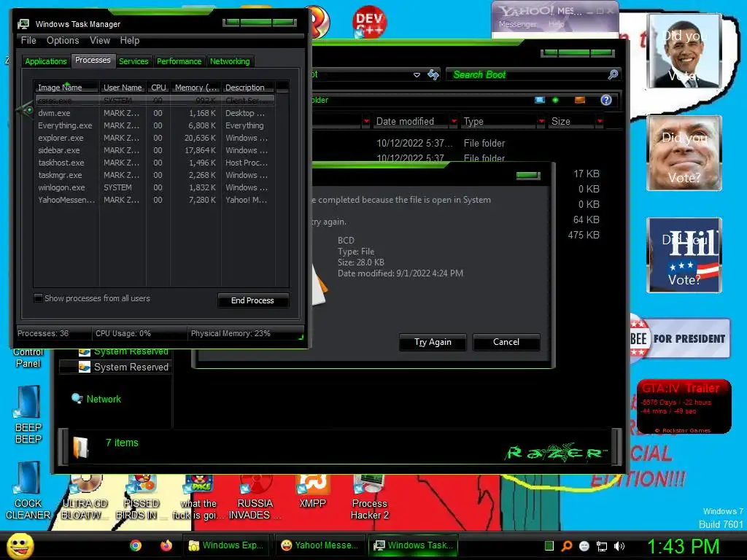Click the folder icon in Explorer details pane
The image size is (747, 560).
81,448
